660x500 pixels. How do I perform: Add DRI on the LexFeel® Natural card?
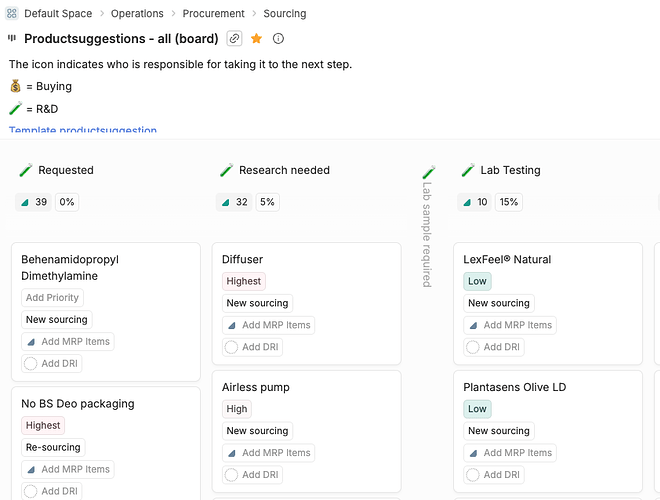pos(500,347)
